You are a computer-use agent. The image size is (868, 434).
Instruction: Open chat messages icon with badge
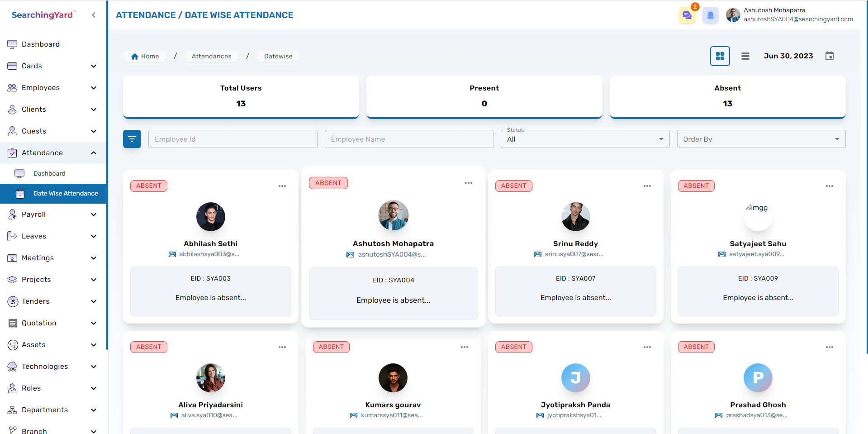pos(687,15)
